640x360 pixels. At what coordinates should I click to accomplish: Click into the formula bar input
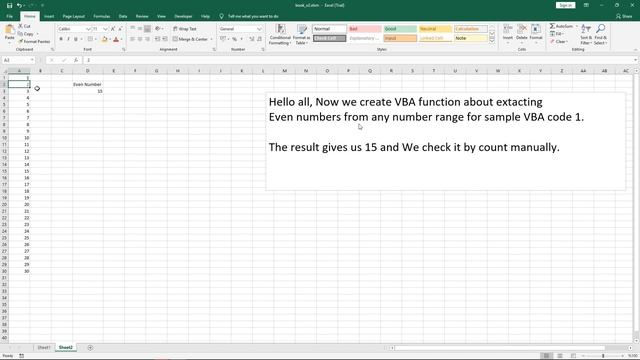pos(358,60)
